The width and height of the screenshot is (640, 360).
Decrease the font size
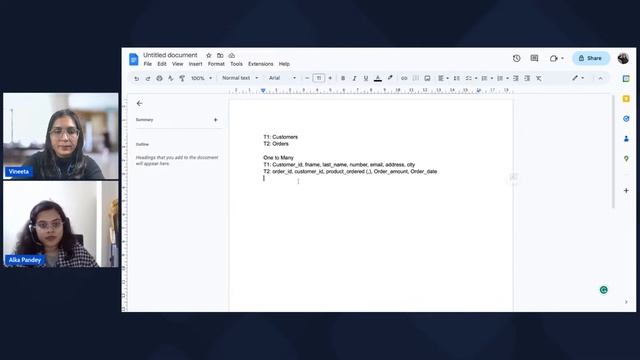tap(307, 78)
